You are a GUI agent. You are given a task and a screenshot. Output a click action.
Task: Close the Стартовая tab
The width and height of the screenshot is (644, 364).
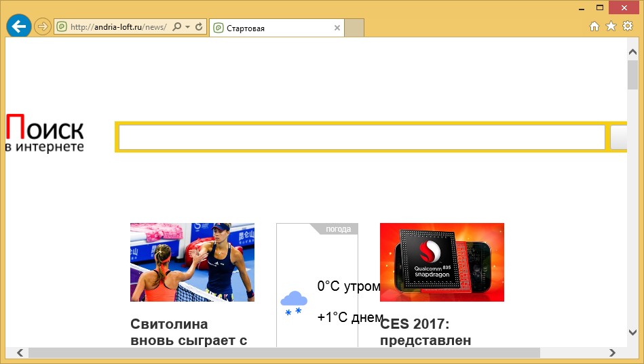click(x=337, y=28)
